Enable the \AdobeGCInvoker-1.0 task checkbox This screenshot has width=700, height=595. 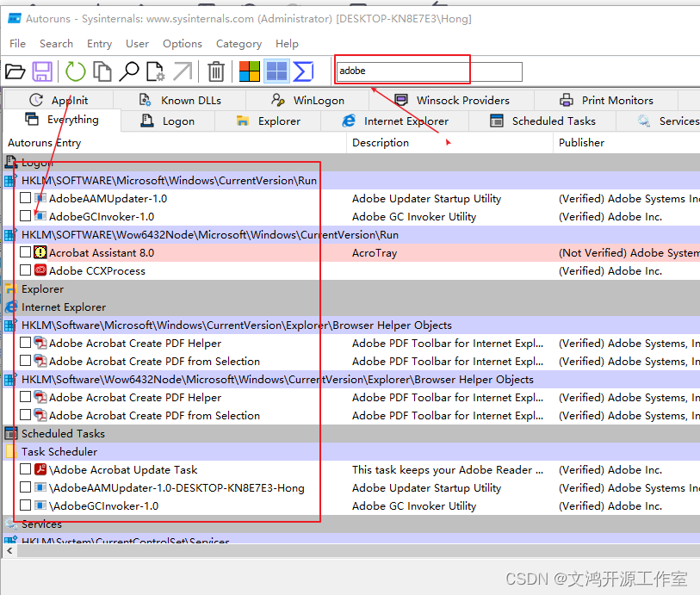coord(26,505)
